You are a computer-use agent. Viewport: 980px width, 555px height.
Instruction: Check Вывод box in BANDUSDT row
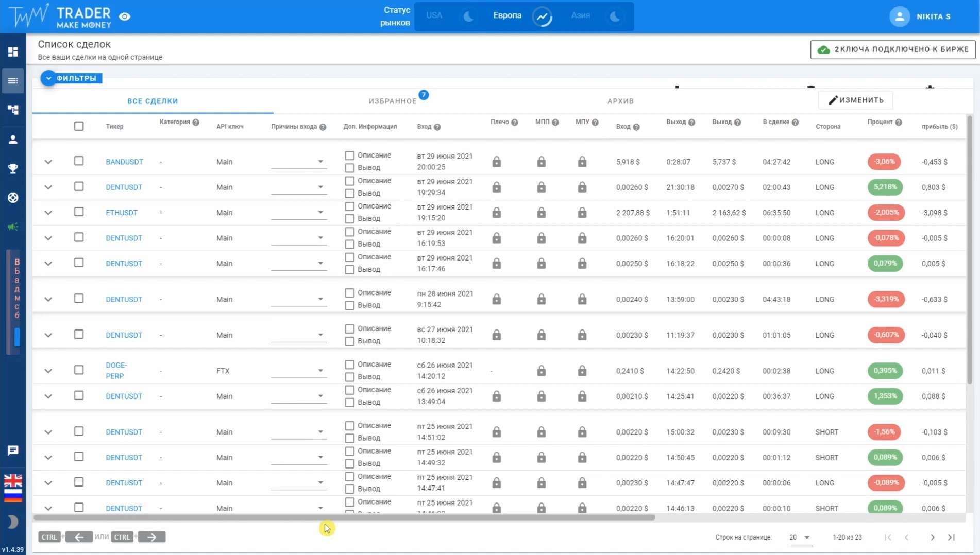tap(349, 168)
